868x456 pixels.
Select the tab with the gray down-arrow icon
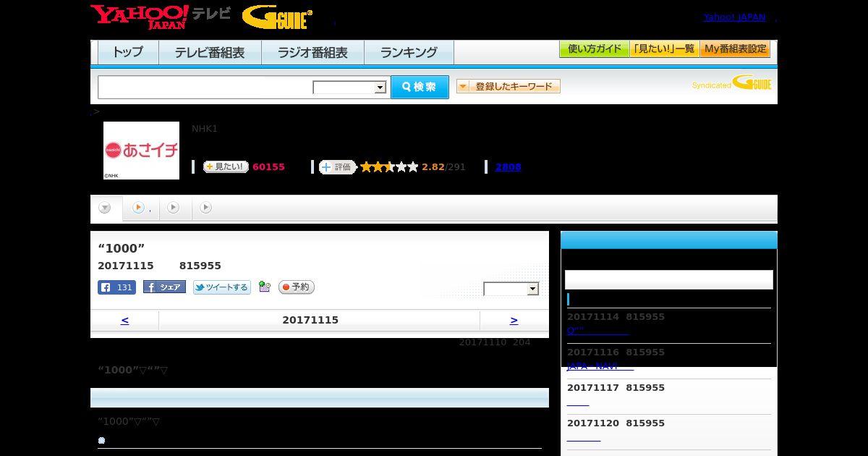(x=106, y=208)
